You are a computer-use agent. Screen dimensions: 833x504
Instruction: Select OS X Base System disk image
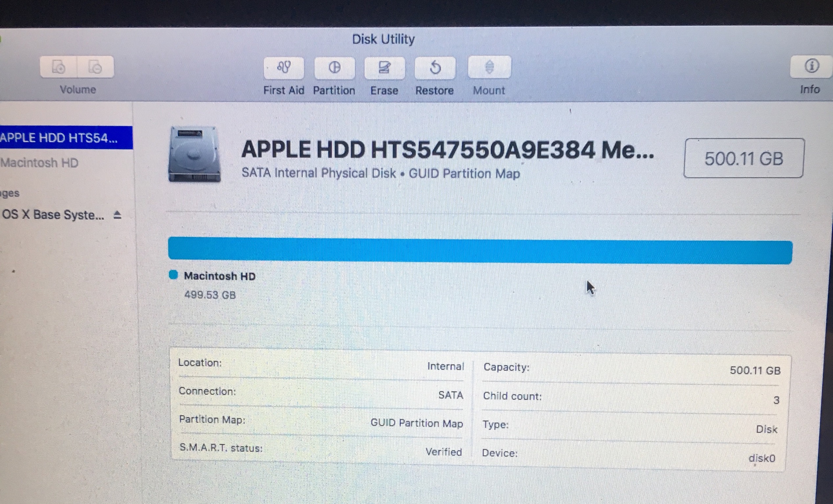pos(54,215)
